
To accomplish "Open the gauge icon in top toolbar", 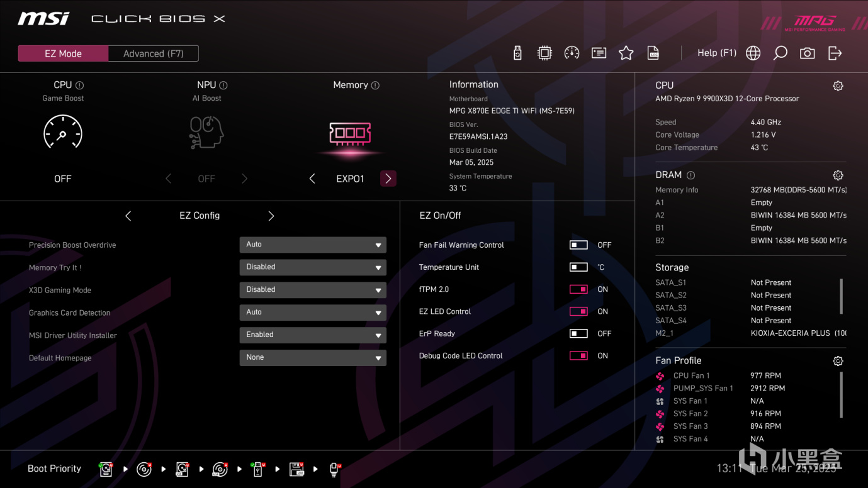I will point(572,53).
